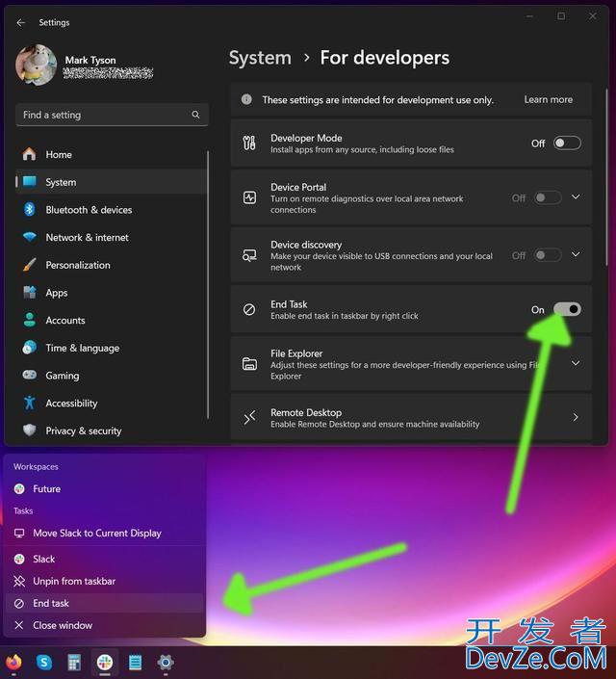Click the Time & language globe icon
616x679 pixels.
click(x=29, y=348)
